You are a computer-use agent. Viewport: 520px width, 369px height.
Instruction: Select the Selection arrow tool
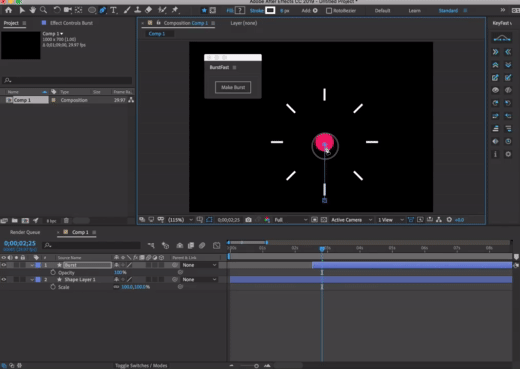click(x=22, y=10)
